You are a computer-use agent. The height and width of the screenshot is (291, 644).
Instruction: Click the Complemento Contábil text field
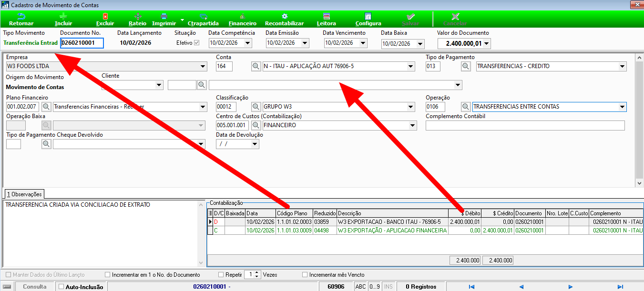[525, 125]
